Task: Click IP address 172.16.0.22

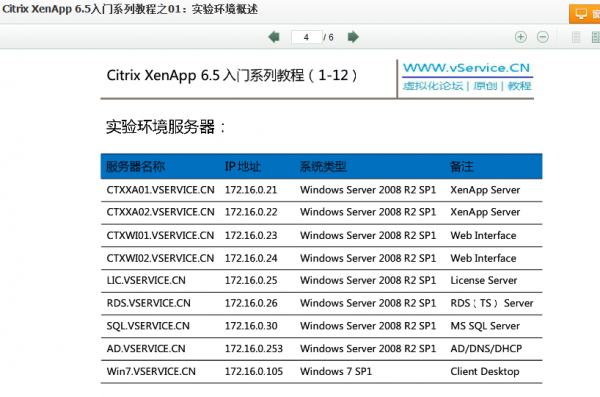Action: coord(251,212)
